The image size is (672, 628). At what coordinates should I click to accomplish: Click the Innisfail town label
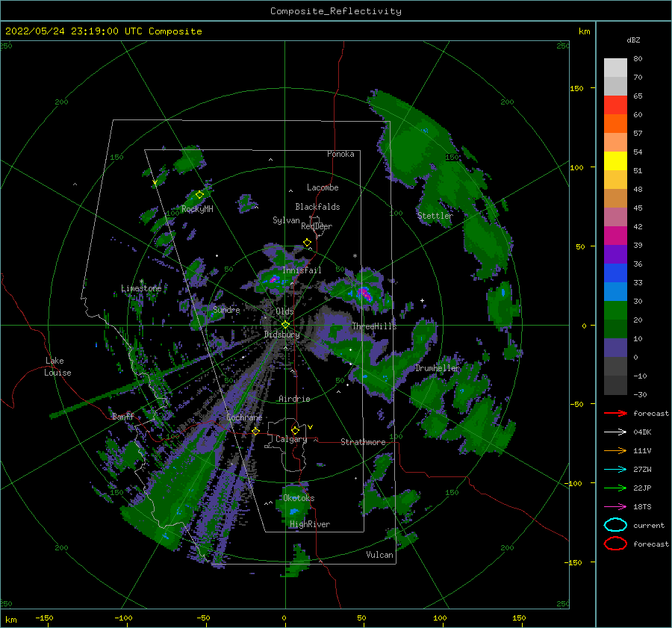tap(302, 270)
